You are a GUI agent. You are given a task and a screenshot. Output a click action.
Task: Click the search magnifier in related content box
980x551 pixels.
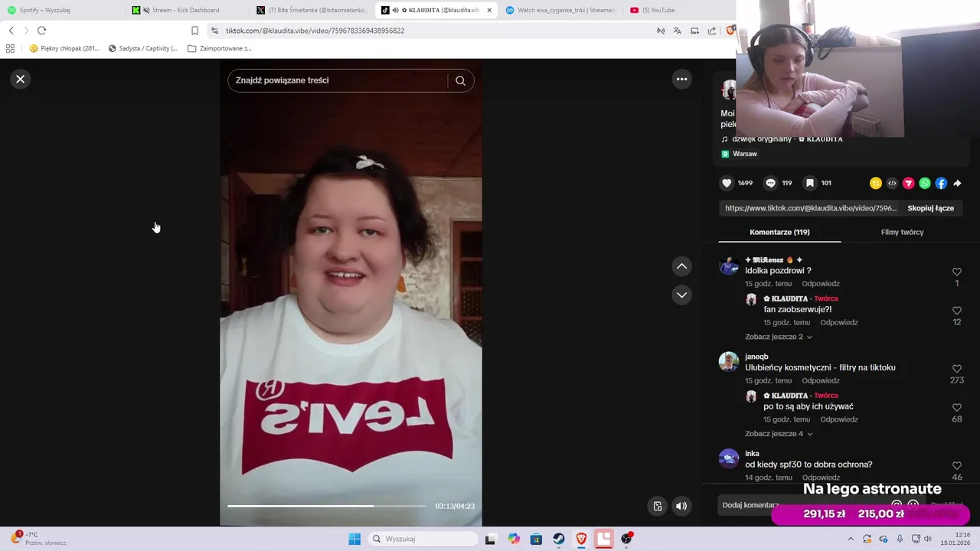click(x=460, y=80)
